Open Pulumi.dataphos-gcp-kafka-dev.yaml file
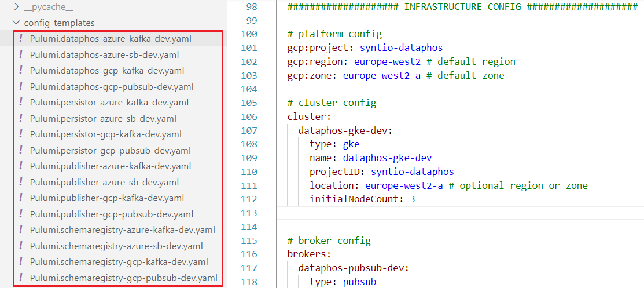Image resolution: width=644 pixels, height=288 pixels. pyautogui.click(x=107, y=70)
